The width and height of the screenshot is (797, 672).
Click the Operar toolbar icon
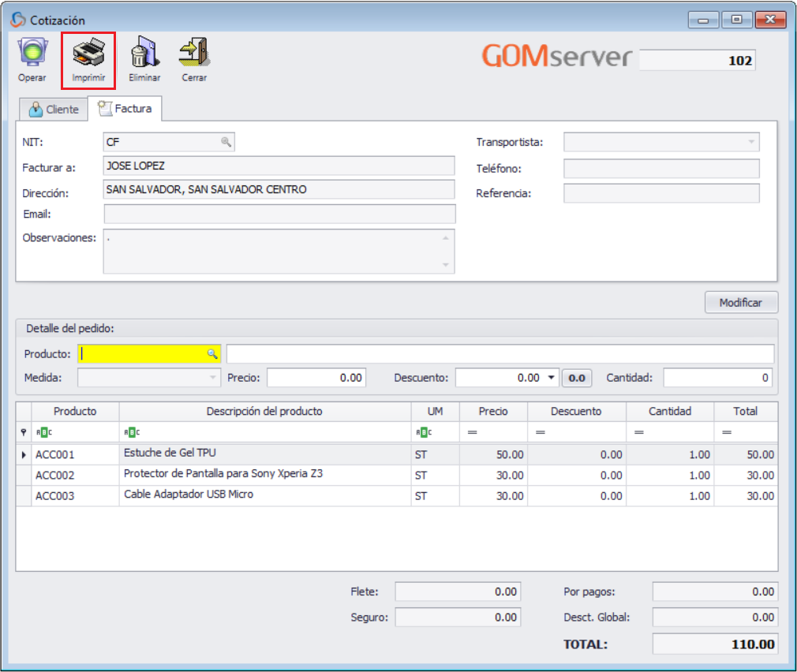click(x=32, y=54)
